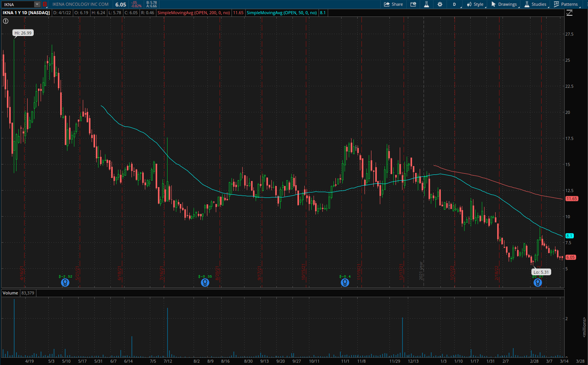This screenshot has height=365, width=588.
Task: Click the price axis auto-scale icon
Action: pos(569,13)
